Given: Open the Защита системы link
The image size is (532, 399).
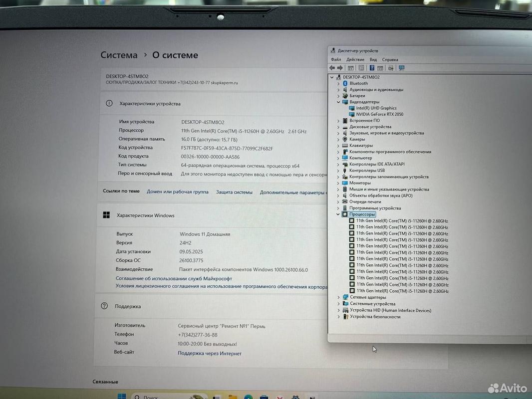Looking at the screenshot, I should point(234,192).
